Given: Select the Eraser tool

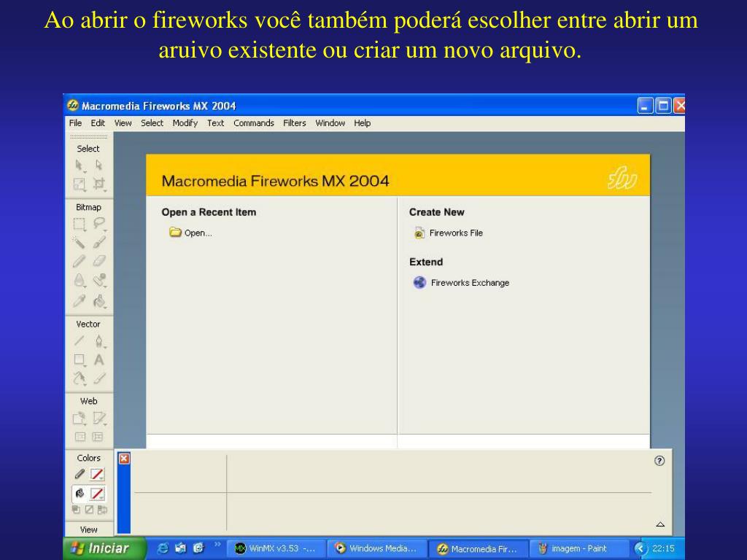Looking at the screenshot, I should click(x=99, y=261).
